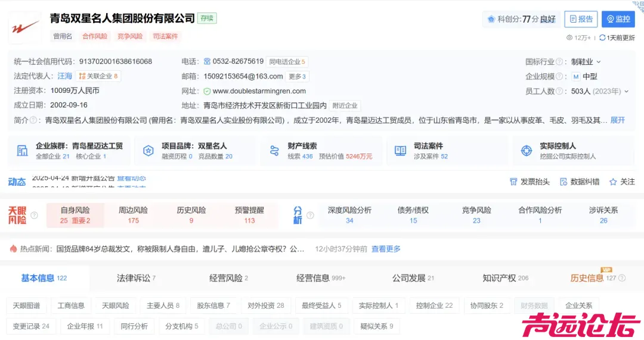Click the flame hot news icon

(13, 248)
